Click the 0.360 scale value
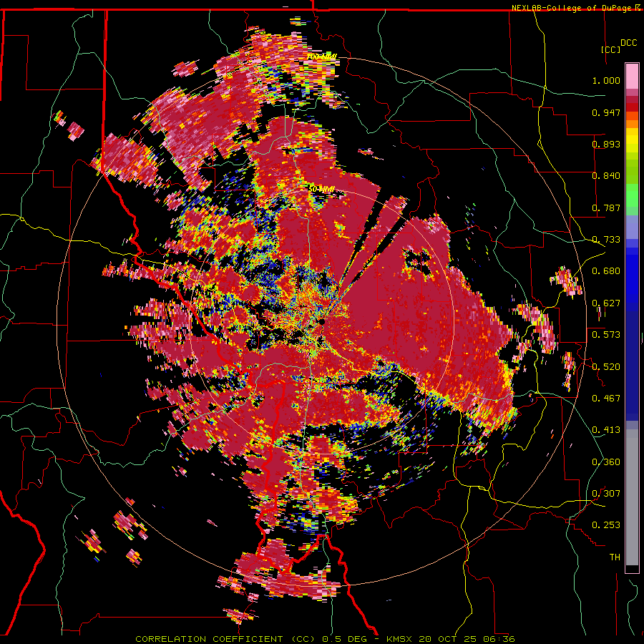The image size is (644, 644). [x=606, y=462]
